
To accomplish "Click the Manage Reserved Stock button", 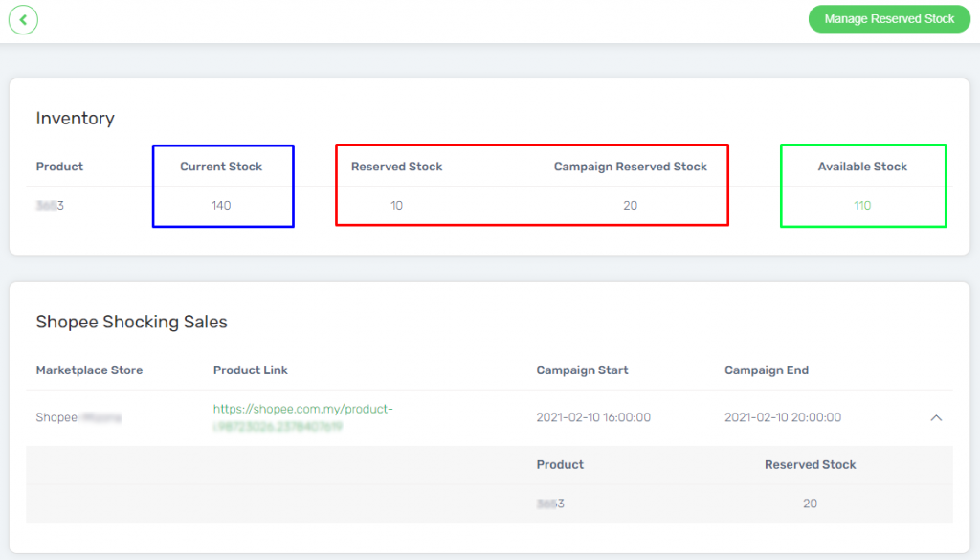I will pos(888,18).
